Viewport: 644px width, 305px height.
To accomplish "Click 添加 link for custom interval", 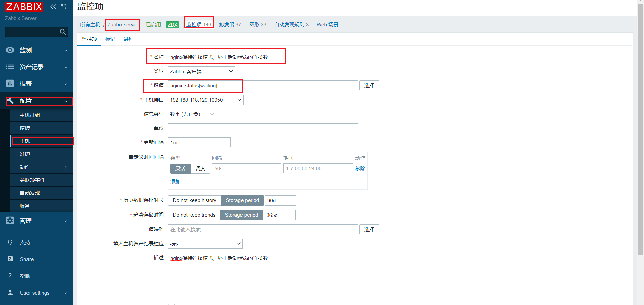I will click(x=175, y=181).
